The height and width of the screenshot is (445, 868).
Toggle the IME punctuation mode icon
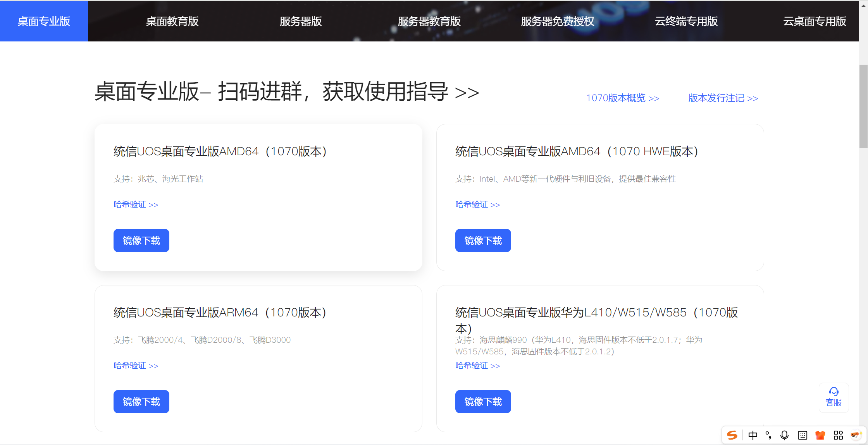click(x=768, y=435)
